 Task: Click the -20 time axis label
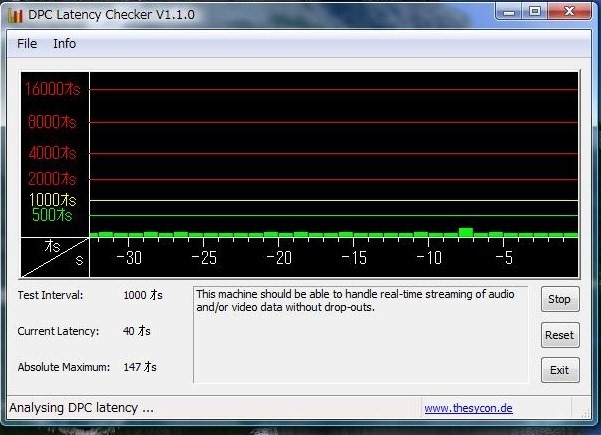(279, 258)
